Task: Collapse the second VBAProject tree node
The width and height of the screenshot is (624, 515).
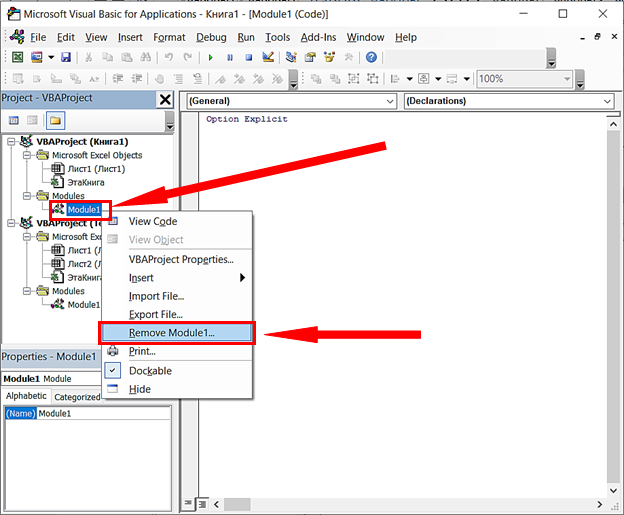Action: click(x=11, y=223)
